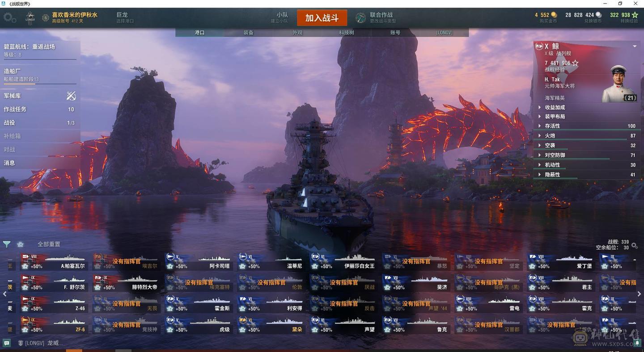Expand the 对空防御 stat section

point(587,155)
